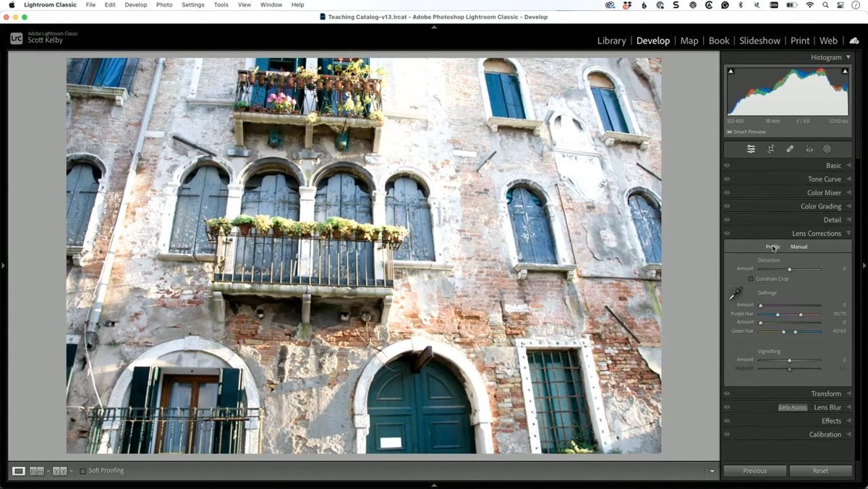This screenshot has width=868, height=489.
Task: Click the cloud sync status icon
Action: 854,41
